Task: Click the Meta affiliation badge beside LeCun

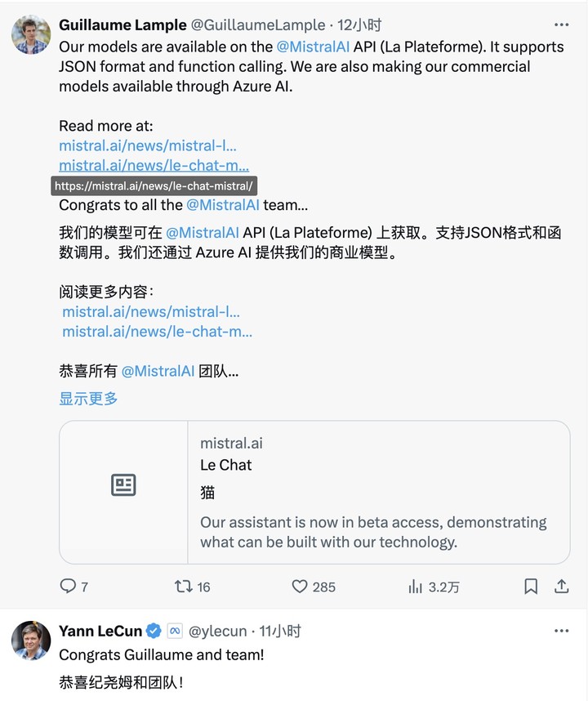Action: pyautogui.click(x=174, y=631)
